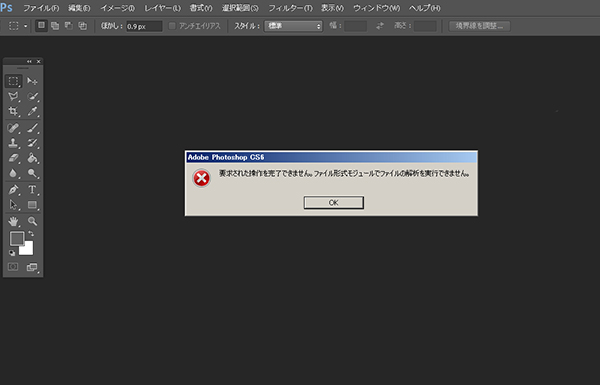
Task: Click the swap width and height icon
Action: click(x=380, y=26)
